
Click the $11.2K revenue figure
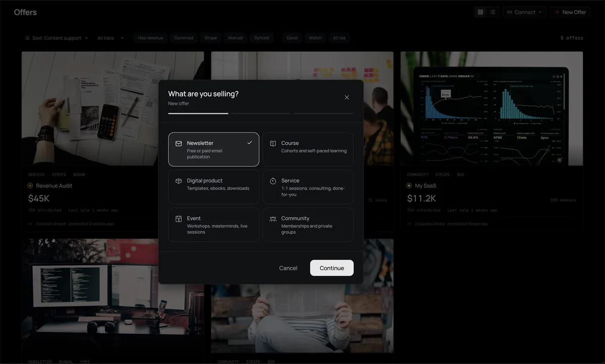421,199
